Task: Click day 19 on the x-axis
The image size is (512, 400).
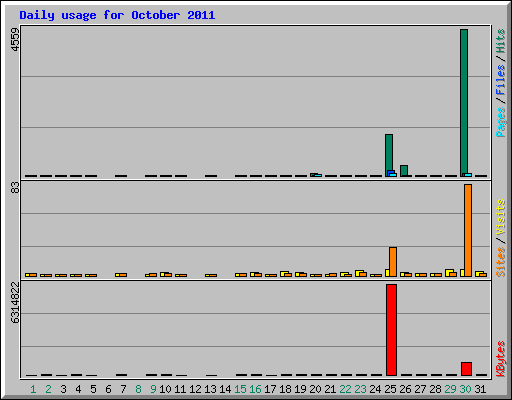Action: tap(300, 389)
